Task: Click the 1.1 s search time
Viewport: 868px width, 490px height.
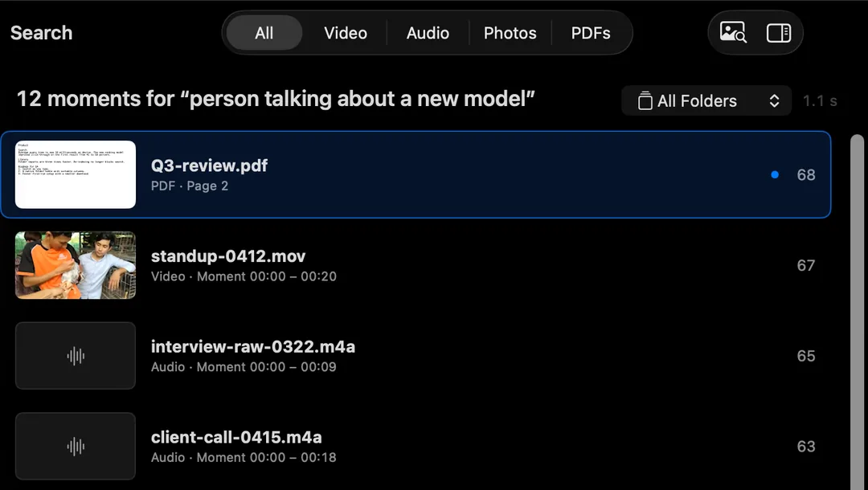Action: point(820,100)
